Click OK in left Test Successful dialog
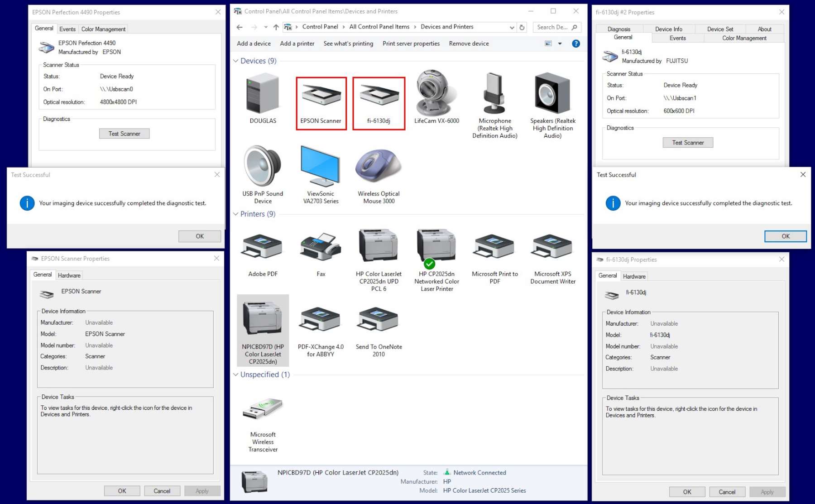Viewport: 815px width, 504px height. point(200,236)
